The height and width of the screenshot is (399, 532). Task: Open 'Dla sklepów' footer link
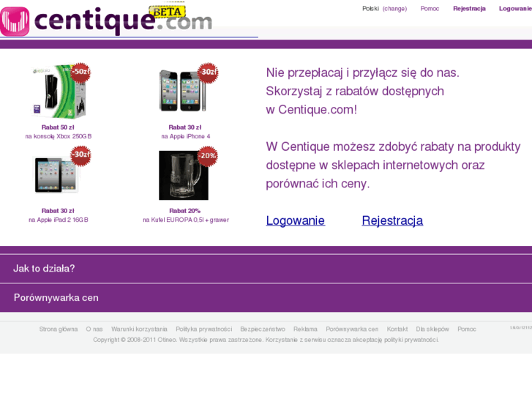[x=432, y=329]
